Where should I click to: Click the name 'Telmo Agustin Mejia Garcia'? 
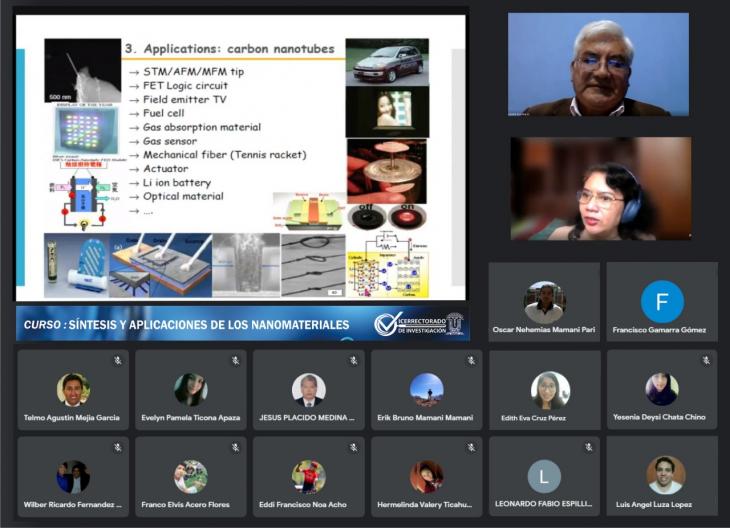pos(72,418)
